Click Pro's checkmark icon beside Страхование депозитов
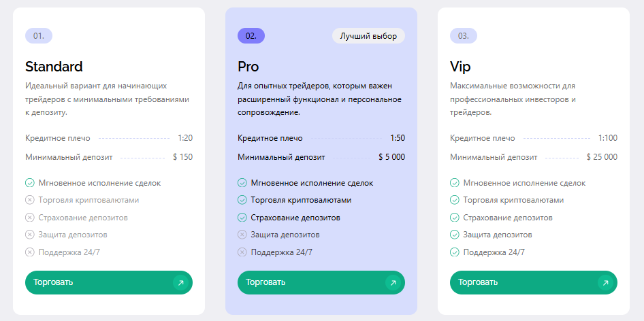Screen dimensions: 644x321 coord(242,218)
